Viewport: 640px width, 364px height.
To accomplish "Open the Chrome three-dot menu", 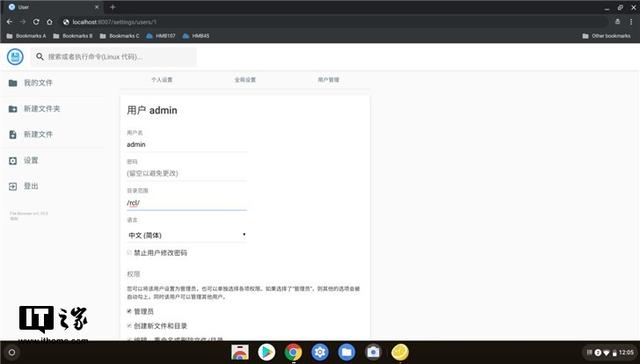I will [x=631, y=22].
